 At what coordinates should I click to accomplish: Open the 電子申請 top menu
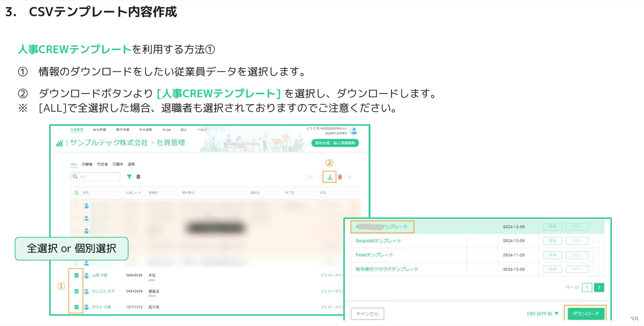tap(123, 130)
